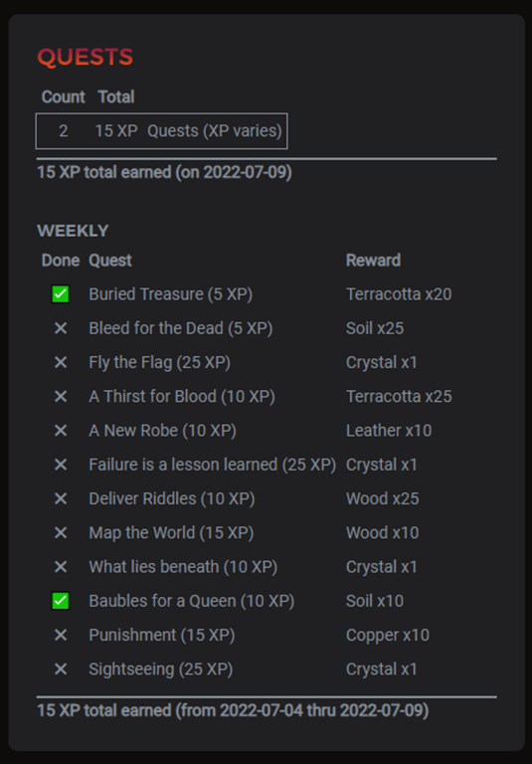Select the X icon beside Deliver Riddles
The image size is (532, 764).
click(x=61, y=499)
